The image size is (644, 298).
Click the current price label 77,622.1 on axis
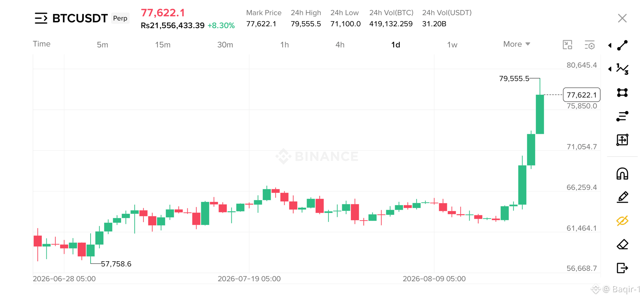coord(581,95)
